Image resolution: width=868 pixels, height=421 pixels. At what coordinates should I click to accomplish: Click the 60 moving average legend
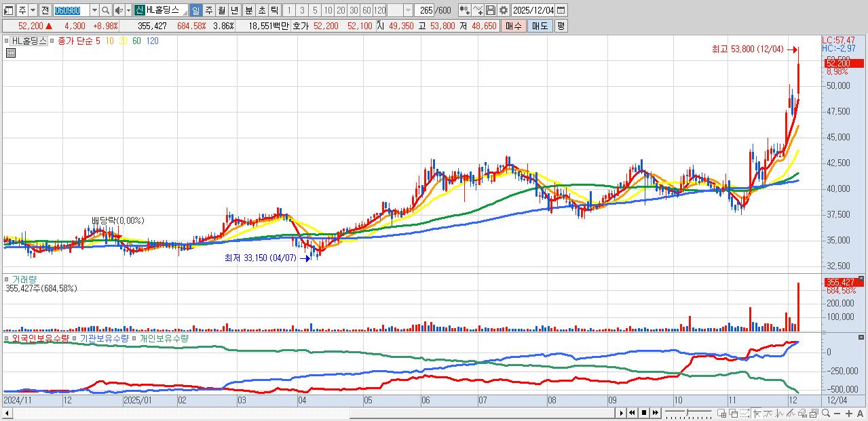coord(137,41)
